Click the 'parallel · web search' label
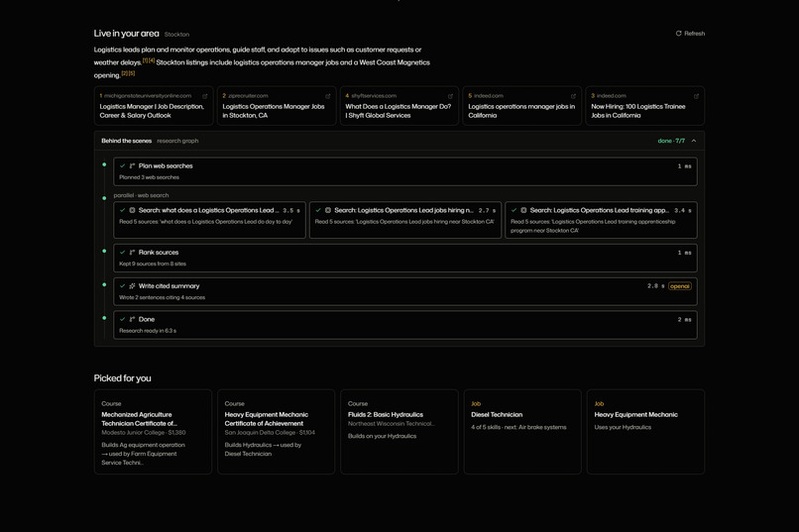 pyautogui.click(x=141, y=195)
